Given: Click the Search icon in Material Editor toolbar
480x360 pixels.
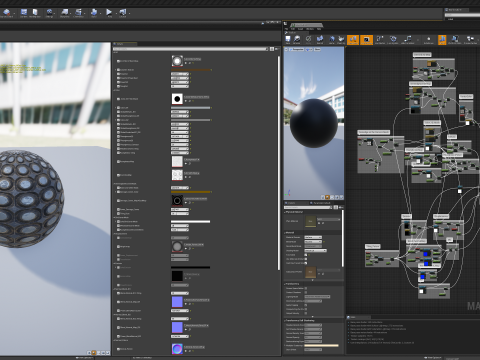Looking at the screenshot, I should [320, 40].
